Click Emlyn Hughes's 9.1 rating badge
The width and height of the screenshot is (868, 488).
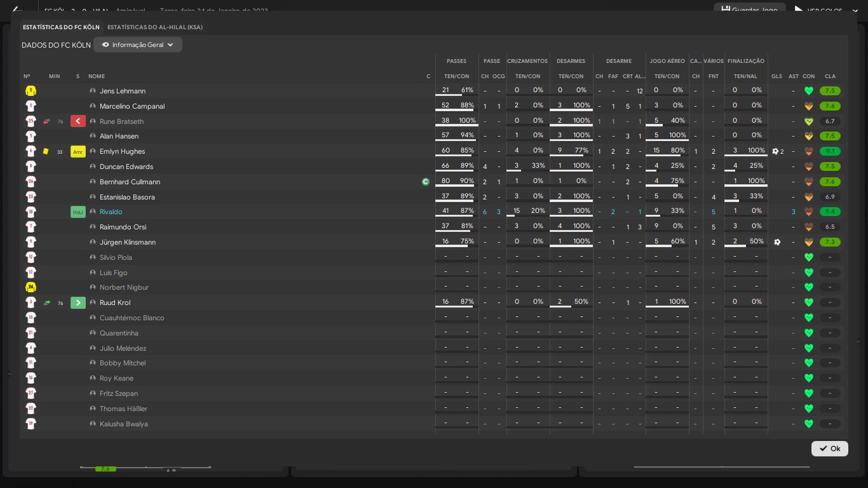[x=830, y=151]
